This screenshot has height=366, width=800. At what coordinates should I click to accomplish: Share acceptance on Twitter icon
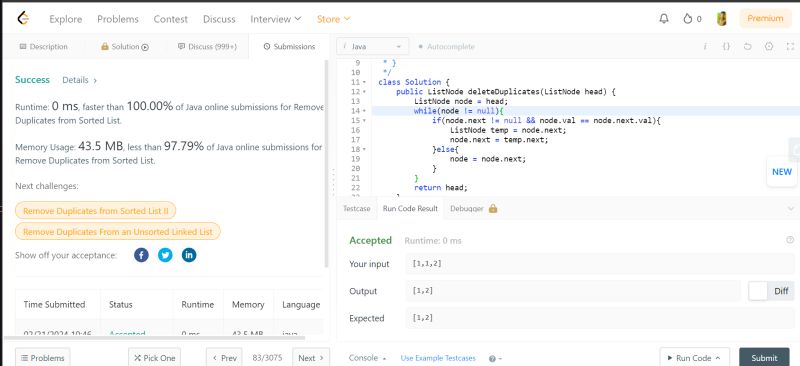[x=165, y=255]
